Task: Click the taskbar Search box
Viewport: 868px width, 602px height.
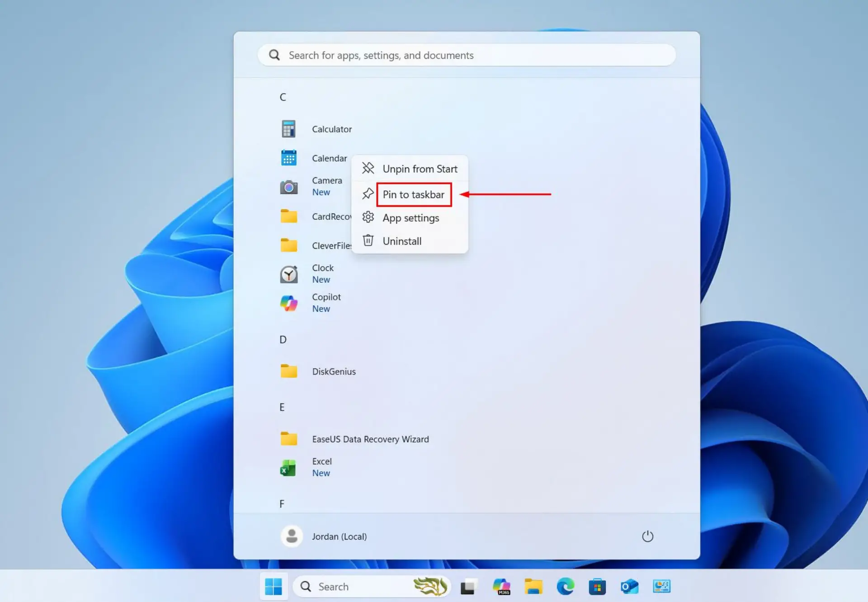Action: pyautogui.click(x=372, y=587)
